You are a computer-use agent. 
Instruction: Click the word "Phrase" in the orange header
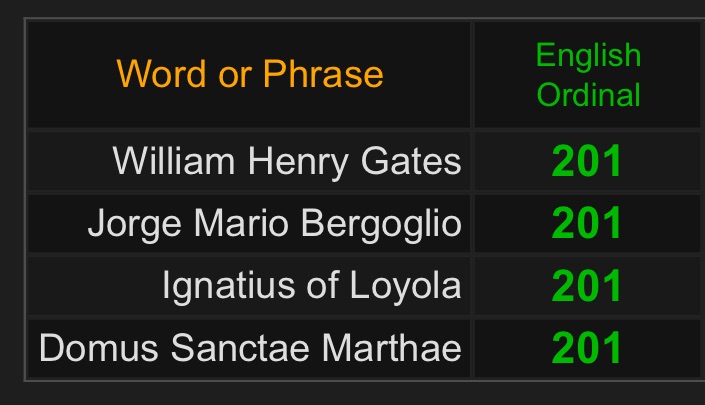tap(323, 74)
